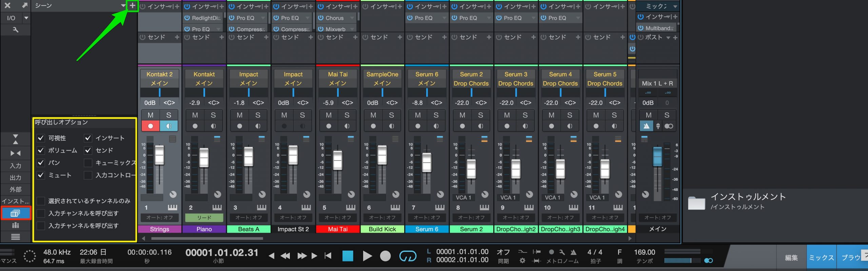Open instrument editor keyboard icon on channel 1
Image resolution: width=868 pixels, height=271 pixels.
173,207
